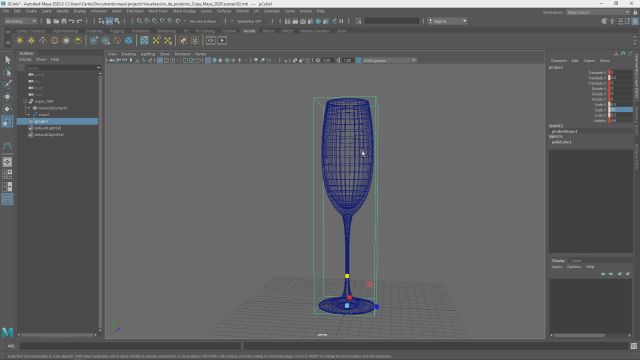This screenshot has width=640, height=360.
Task: Open the Outliner Display menu
Action: 25,60
